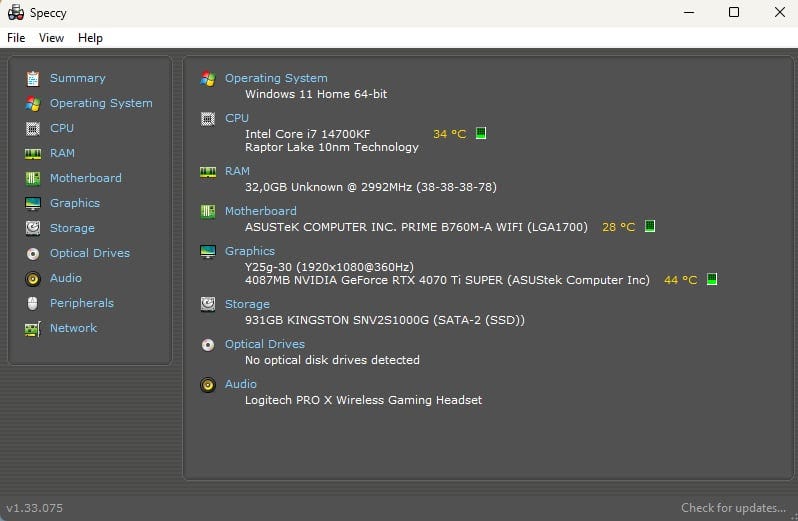798x521 pixels.
Task: Show the Motherboard sidebar section
Action: coord(86,178)
